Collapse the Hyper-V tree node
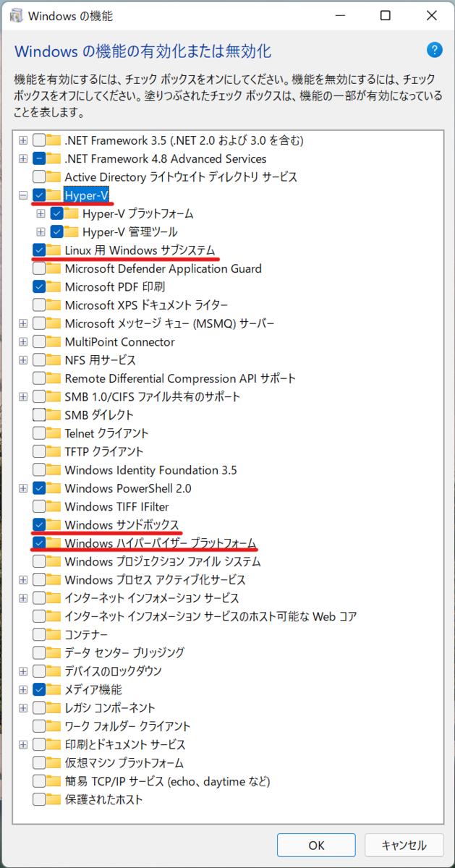Image resolution: width=455 pixels, height=868 pixels. pos(23,195)
